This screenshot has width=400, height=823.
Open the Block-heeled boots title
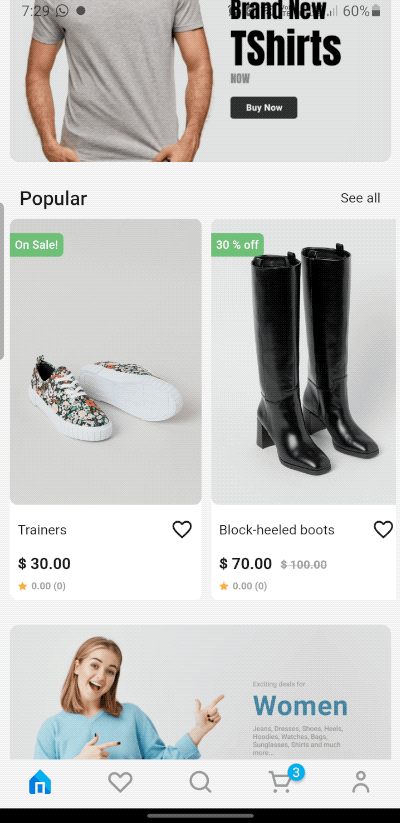(x=277, y=530)
